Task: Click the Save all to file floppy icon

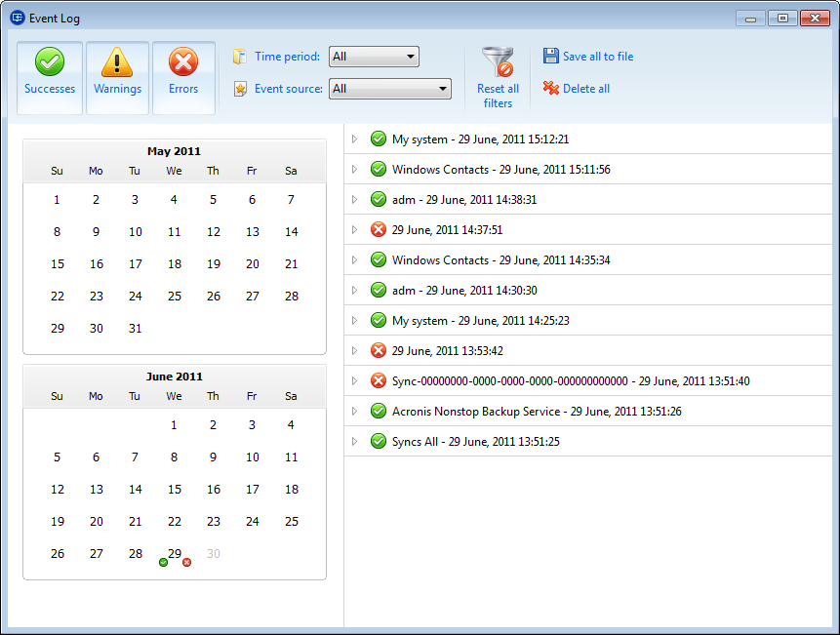Action: tap(551, 57)
